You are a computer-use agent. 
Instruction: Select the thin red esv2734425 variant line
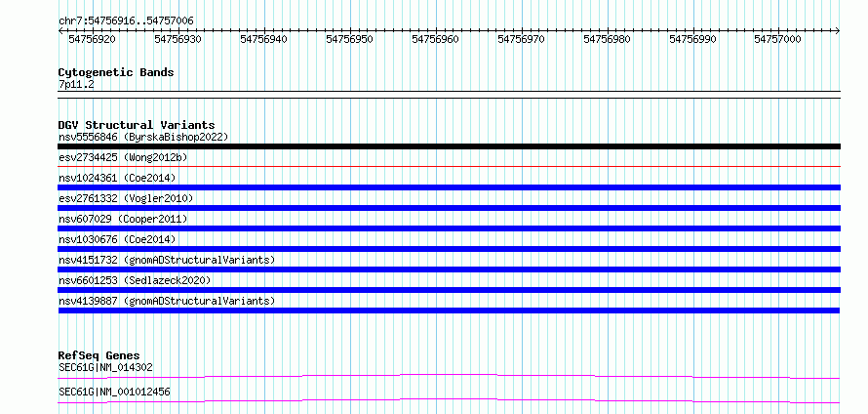pyautogui.click(x=449, y=166)
